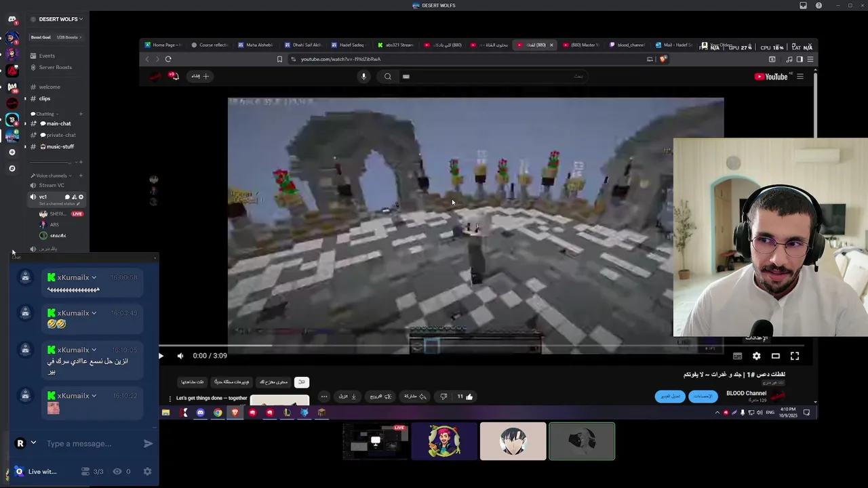Open File Explorer in streamed taskbar
This screenshot has height=488, width=868.
coord(165,412)
